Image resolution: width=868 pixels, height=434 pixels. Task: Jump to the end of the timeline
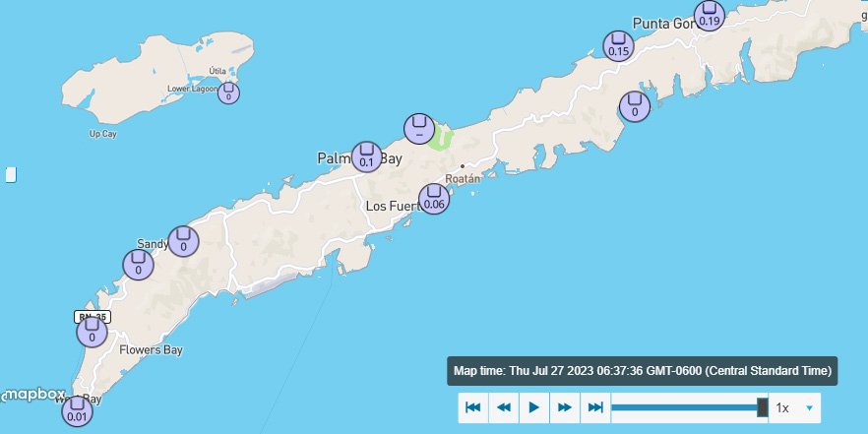[x=594, y=407]
